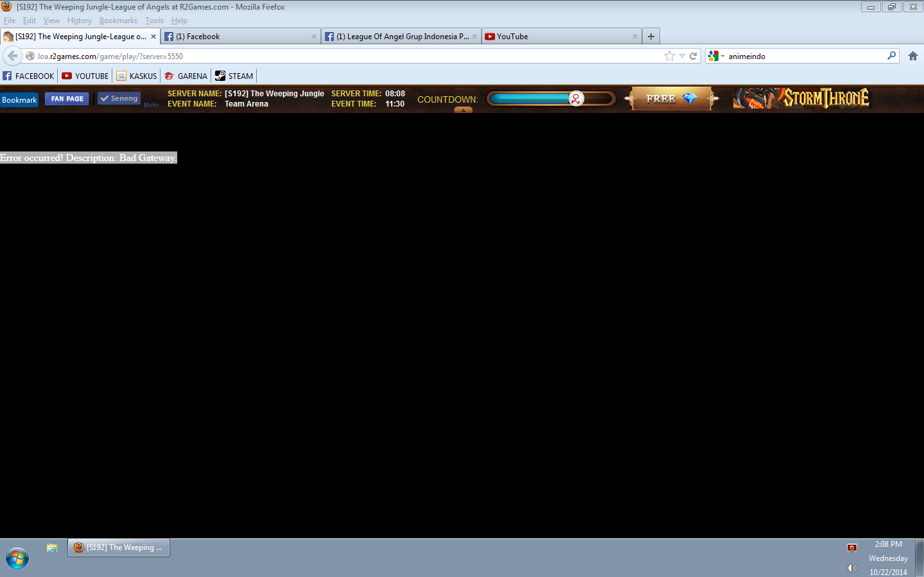Click the FREE diamond banner button

(x=671, y=99)
